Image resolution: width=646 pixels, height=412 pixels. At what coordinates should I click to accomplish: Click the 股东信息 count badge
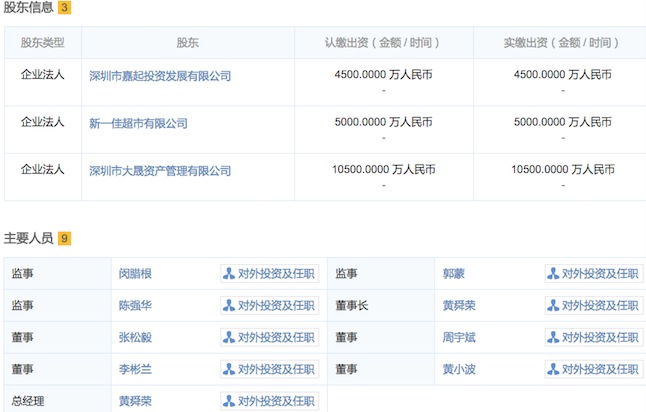pyautogui.click(x=63, y=9)
